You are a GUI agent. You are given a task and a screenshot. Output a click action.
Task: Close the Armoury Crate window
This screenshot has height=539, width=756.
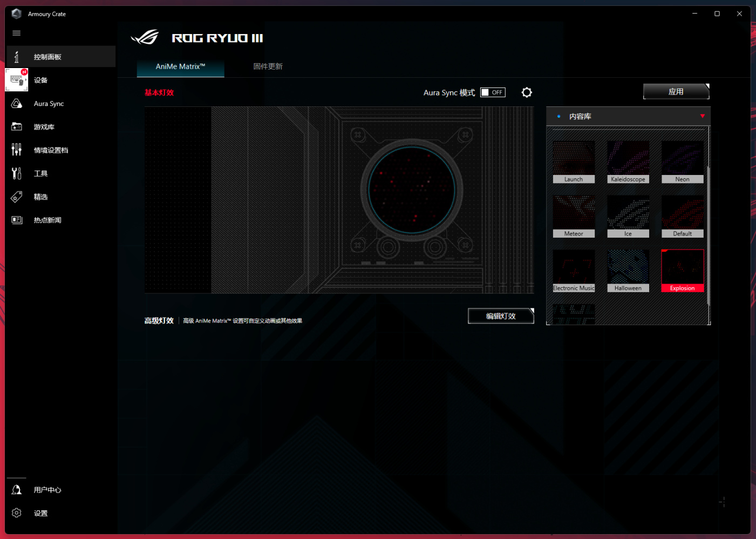739,14
